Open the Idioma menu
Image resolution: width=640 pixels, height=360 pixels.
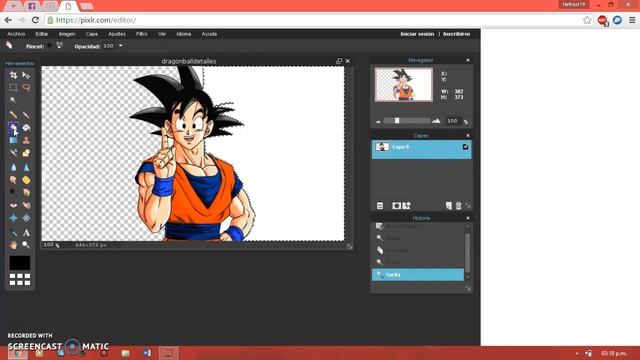(x=184, y=34)
